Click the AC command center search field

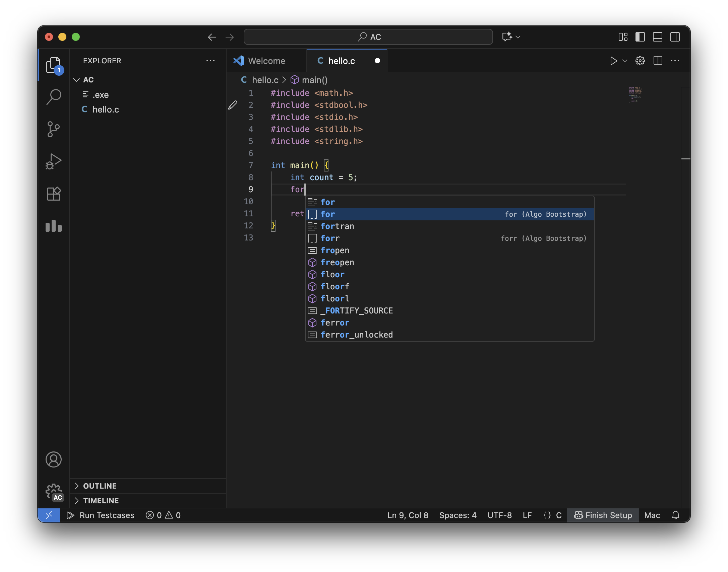tap(368, 37)
